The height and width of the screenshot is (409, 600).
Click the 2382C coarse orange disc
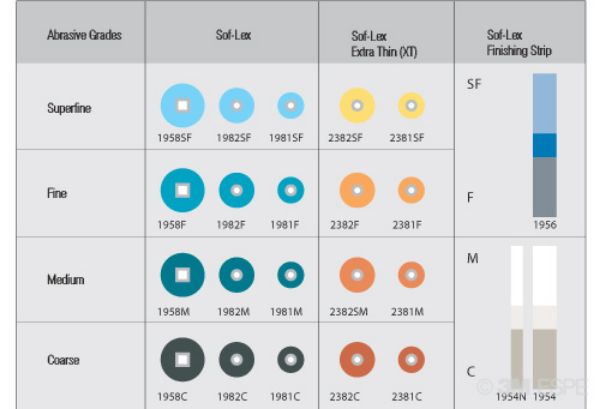(357, 359)
